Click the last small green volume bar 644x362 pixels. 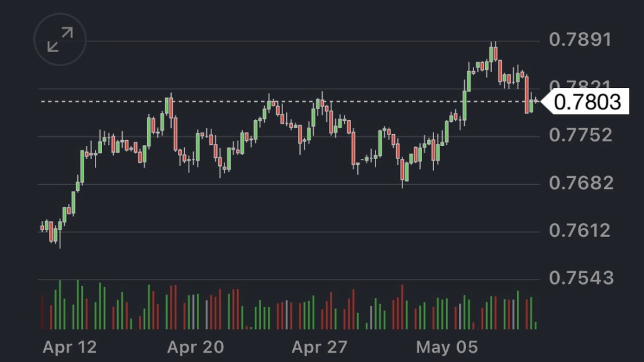(x=535, y=326)
